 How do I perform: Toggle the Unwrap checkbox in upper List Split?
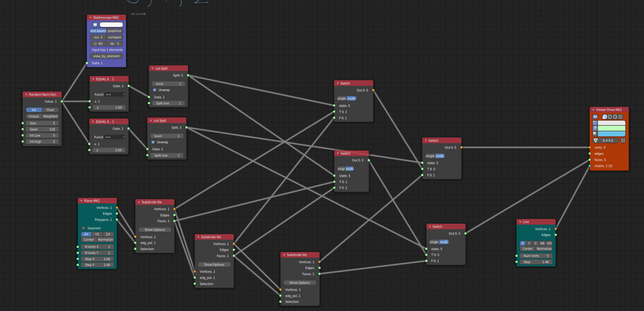pos(155,90)
